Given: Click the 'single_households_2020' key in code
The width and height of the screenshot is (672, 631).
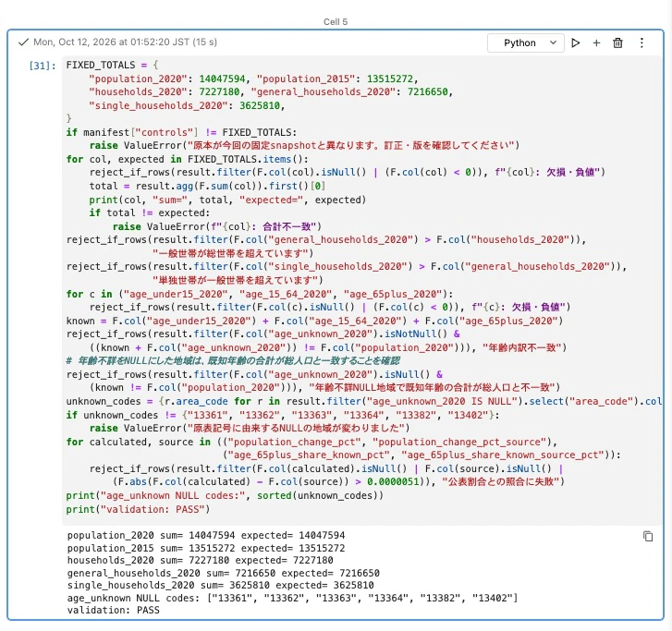Looking at the screenshot, I should [x=158, y=105].
